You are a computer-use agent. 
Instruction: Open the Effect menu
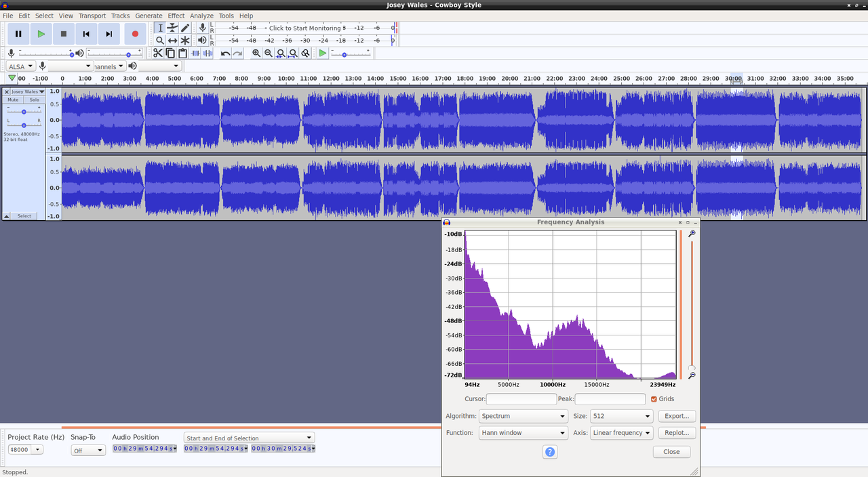(176, 16)
